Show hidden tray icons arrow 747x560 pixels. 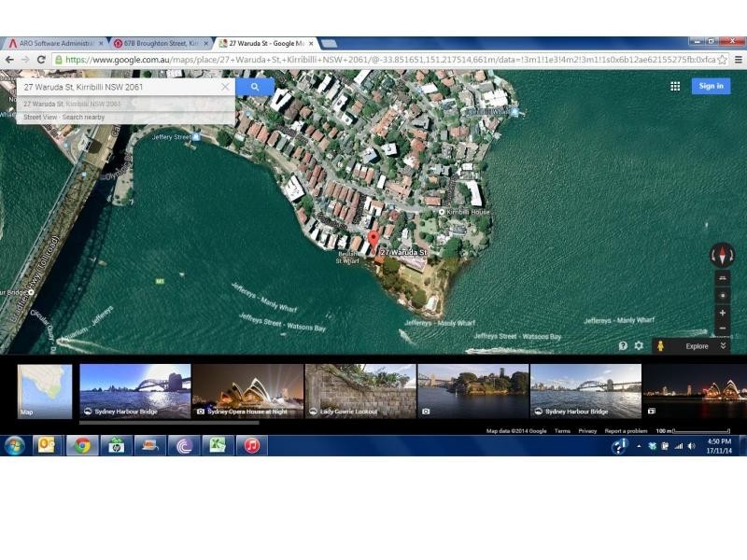tap(639, 446)
